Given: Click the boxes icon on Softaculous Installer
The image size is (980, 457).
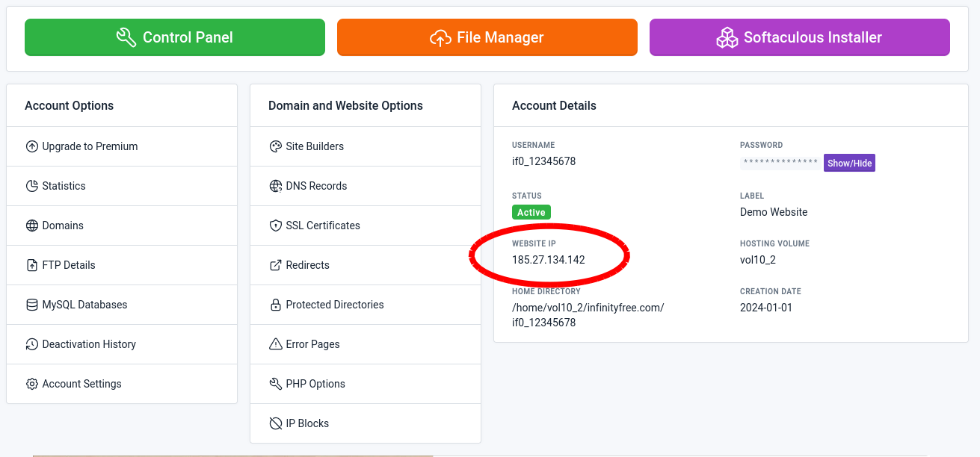Looking at the screenshot, I should tap(727, 37).
